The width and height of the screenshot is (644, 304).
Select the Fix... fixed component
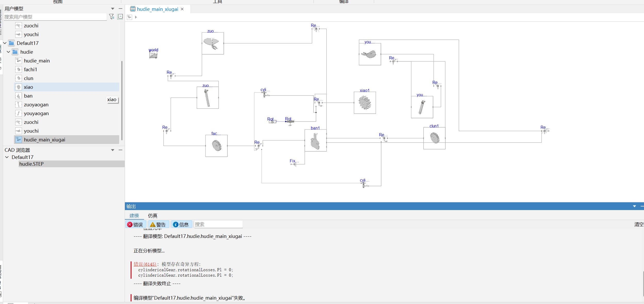point(294,164)
